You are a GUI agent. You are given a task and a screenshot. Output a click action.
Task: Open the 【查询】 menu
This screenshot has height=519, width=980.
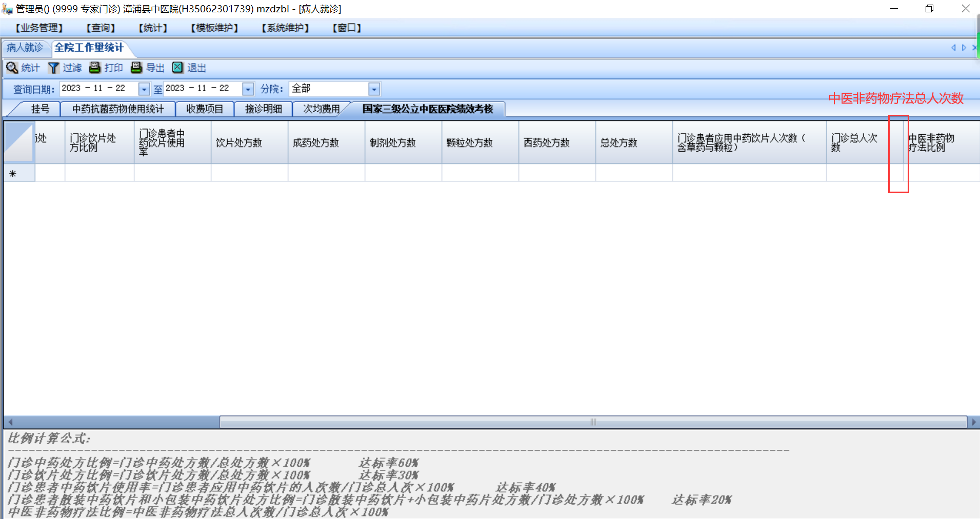coord(101,28)
